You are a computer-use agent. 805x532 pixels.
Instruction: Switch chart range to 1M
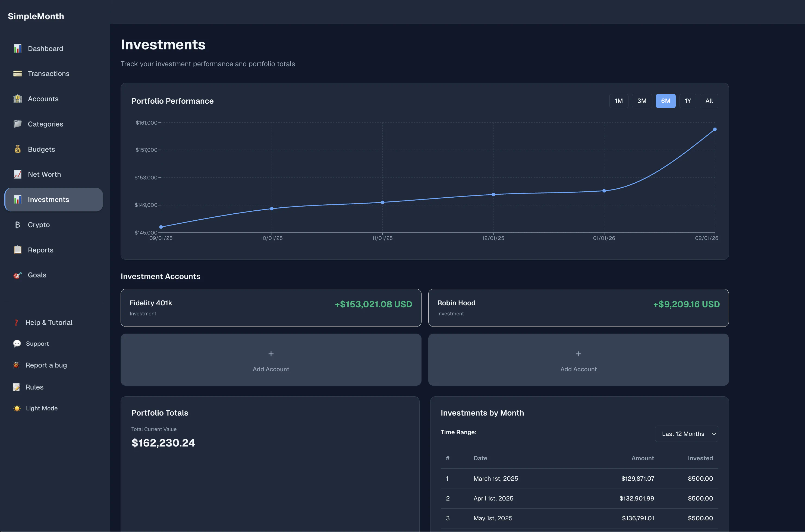619,101
